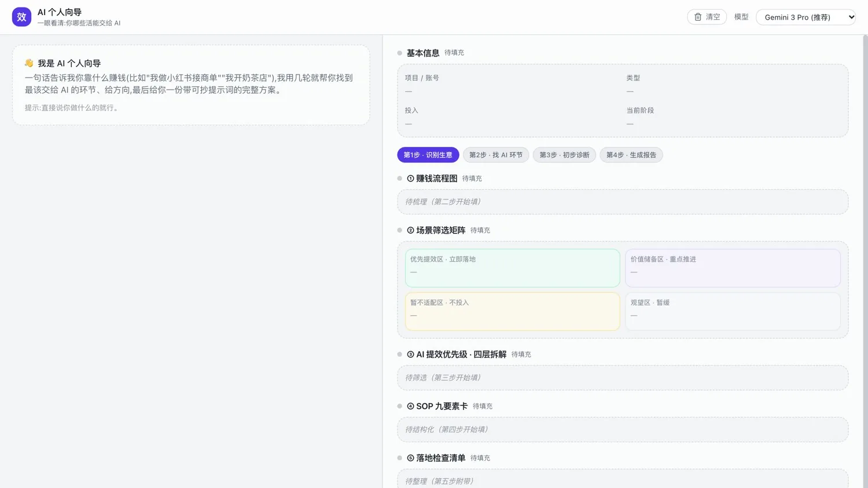
Task: Click the ③ AI 提效优先级 · 四层拆解 heading
Action: point(457,354)
